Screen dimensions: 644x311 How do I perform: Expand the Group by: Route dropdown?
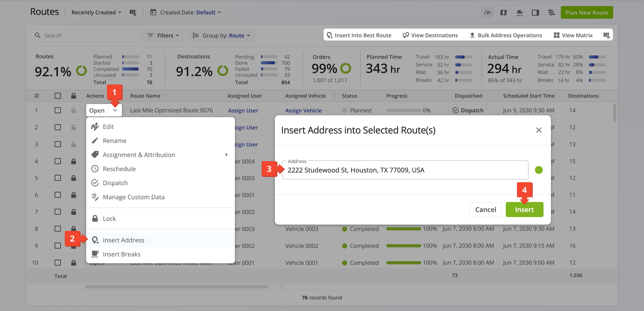221,35
